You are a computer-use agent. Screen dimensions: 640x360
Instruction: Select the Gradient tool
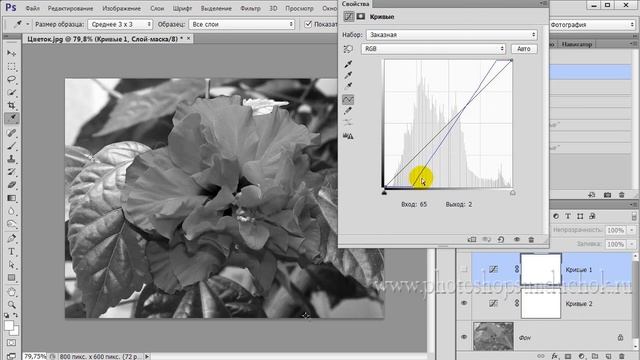tap(11, 198)
